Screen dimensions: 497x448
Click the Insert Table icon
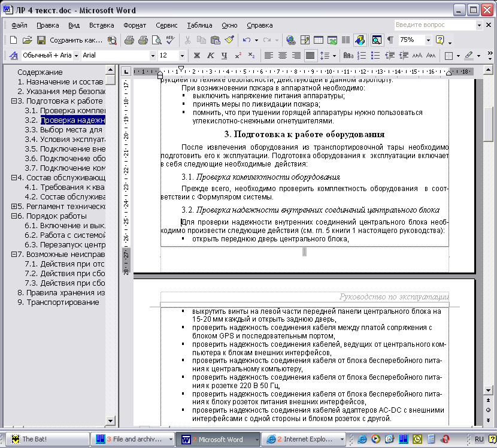click(x=318, y=40)
